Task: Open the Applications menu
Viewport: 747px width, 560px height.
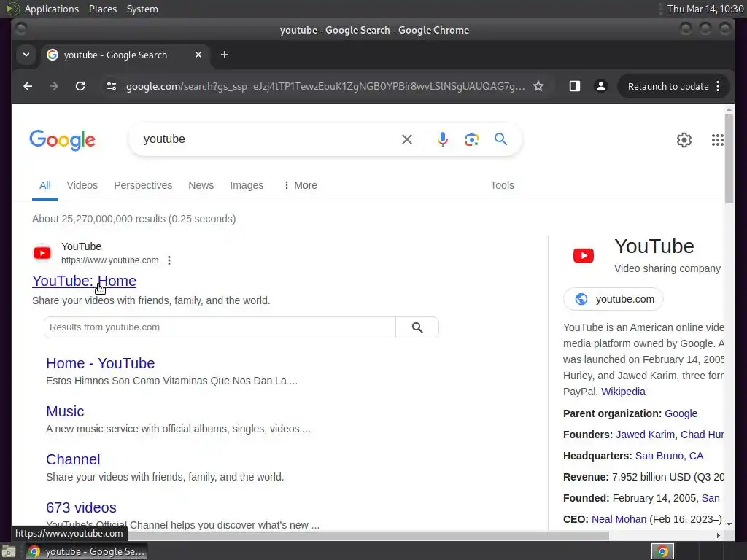Action: (x=52, y=9)
